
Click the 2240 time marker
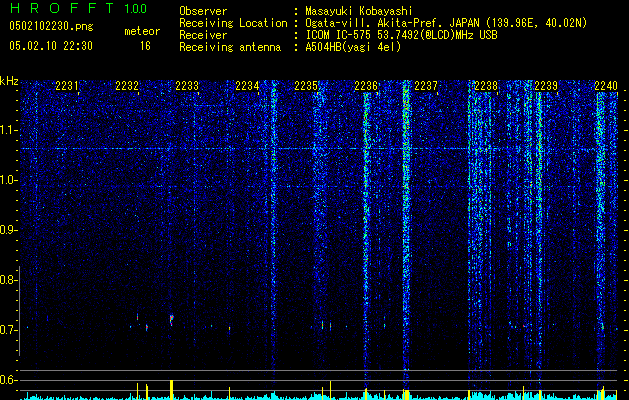[606, 86]
